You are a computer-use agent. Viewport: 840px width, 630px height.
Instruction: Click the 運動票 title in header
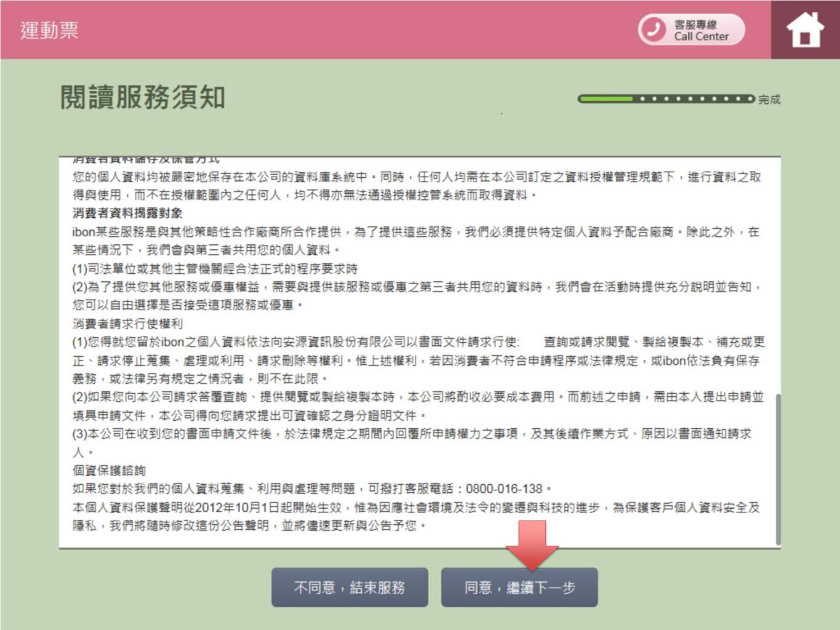click(x=49, y=30)
